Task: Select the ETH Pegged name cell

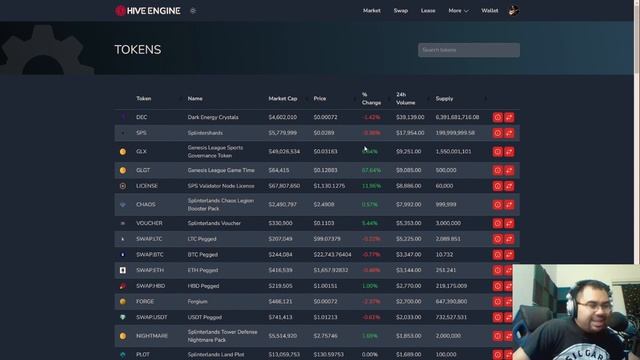Action: 202,270
